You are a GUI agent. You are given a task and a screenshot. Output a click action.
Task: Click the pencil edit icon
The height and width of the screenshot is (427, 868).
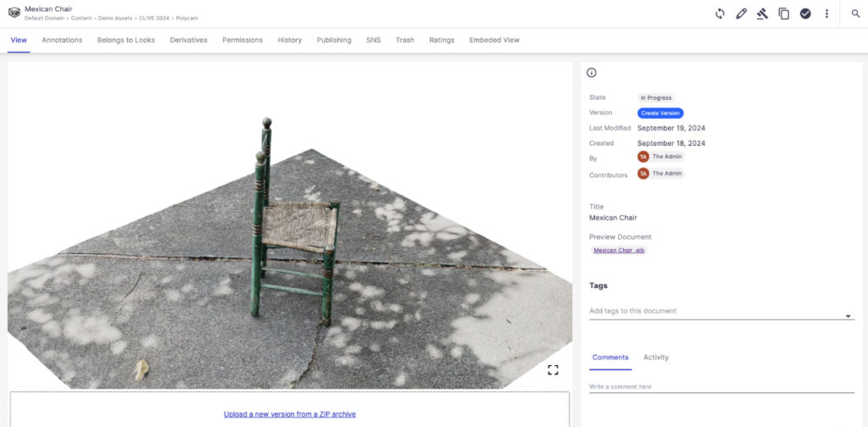click(x=741, y=14)
